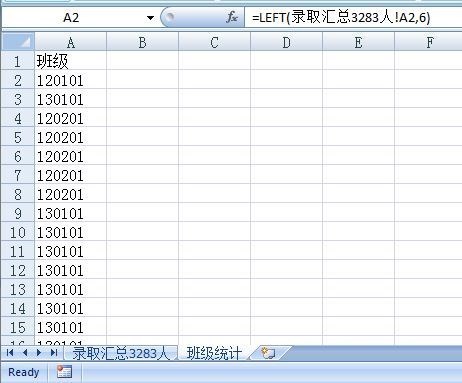Image resolution: width=462 pixels, height=383 pixels.
Task: Go to first sheet tab arrow
Action: 10,353
